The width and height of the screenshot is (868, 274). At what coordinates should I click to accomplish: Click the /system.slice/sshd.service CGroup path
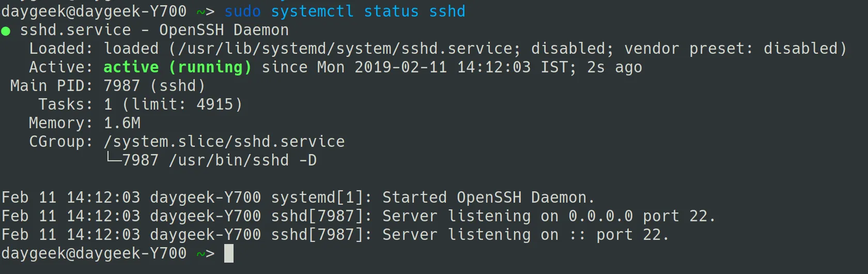click(224, 142)
